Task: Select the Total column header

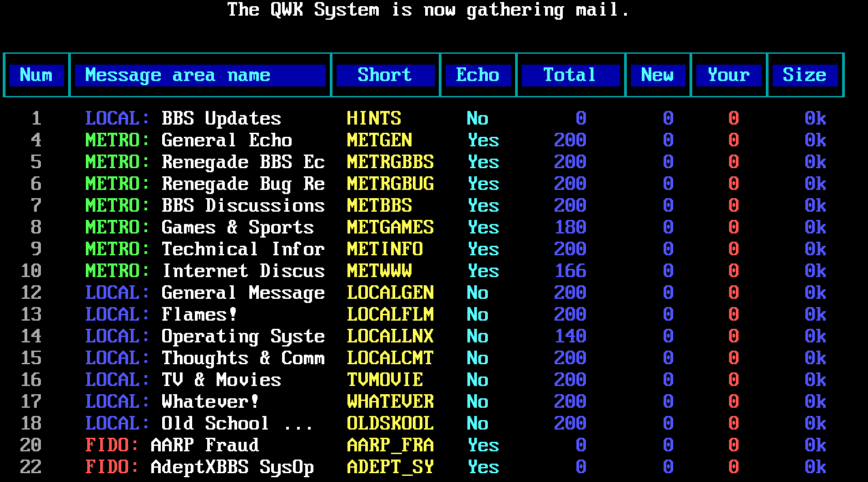Action: 570,75
